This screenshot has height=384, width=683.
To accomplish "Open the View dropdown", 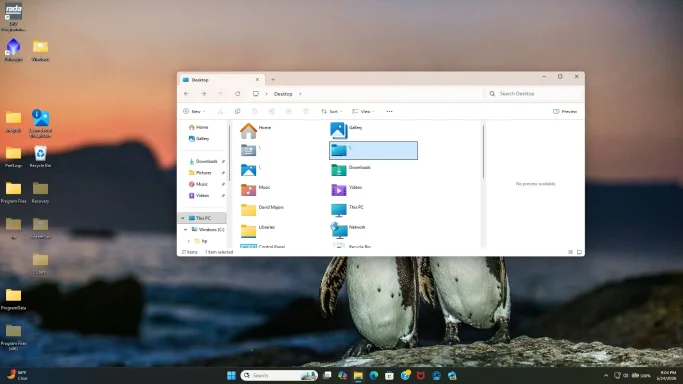I will (363, 111).
